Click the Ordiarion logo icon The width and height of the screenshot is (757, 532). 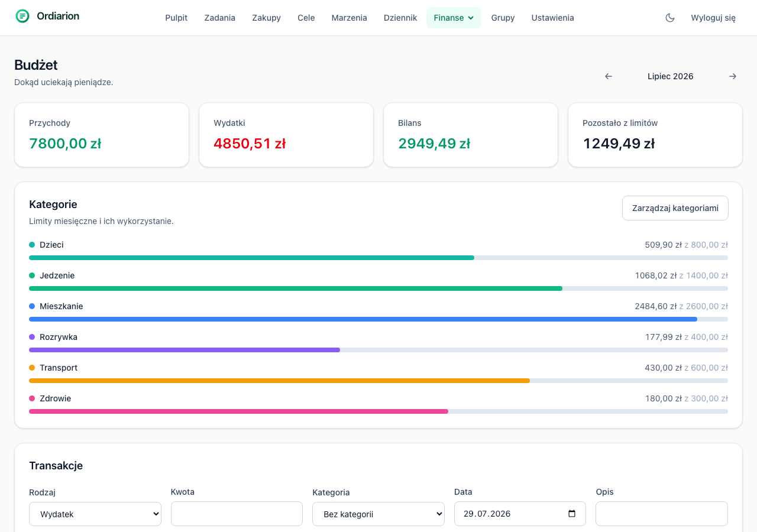(22, 16)
